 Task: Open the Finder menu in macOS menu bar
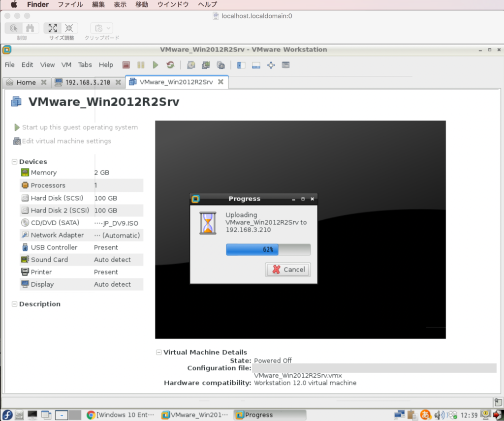coord(37,4)
